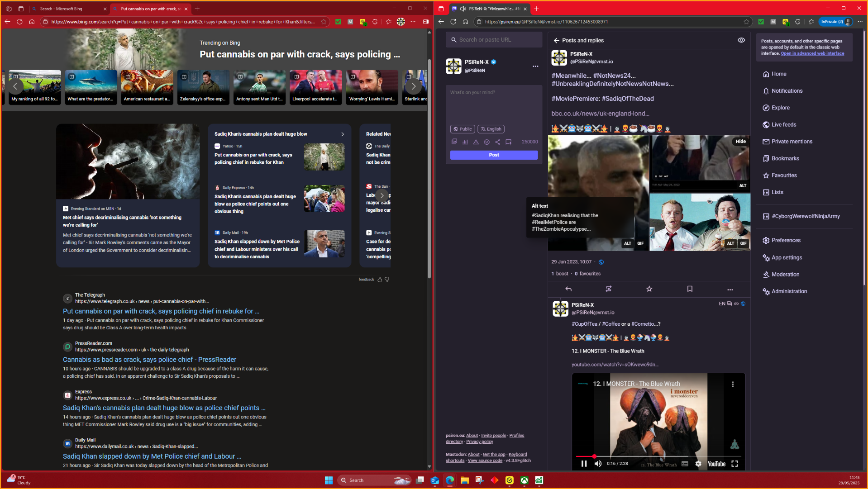The image size is (868, 489).
Task: Open the advanced web interface link
Action: tap(812, 53)
